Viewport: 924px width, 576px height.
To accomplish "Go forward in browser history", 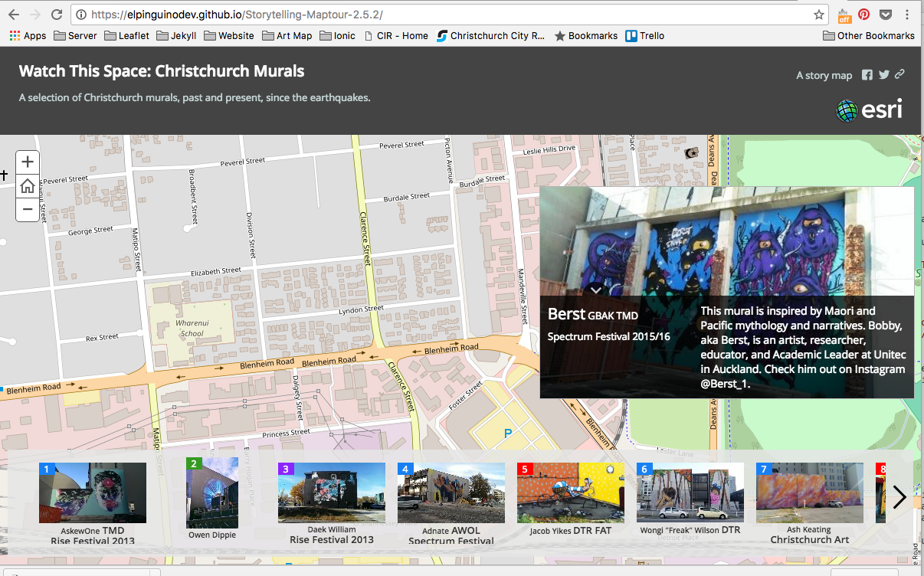I will coord(35,15).
